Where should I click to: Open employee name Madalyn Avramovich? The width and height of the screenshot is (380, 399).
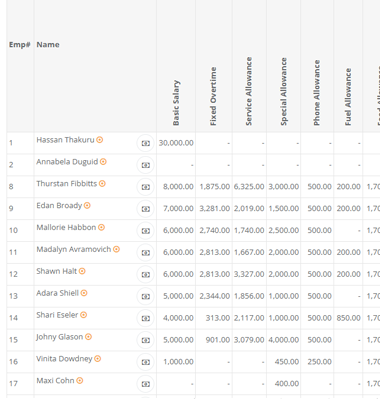tap(74, 249)
